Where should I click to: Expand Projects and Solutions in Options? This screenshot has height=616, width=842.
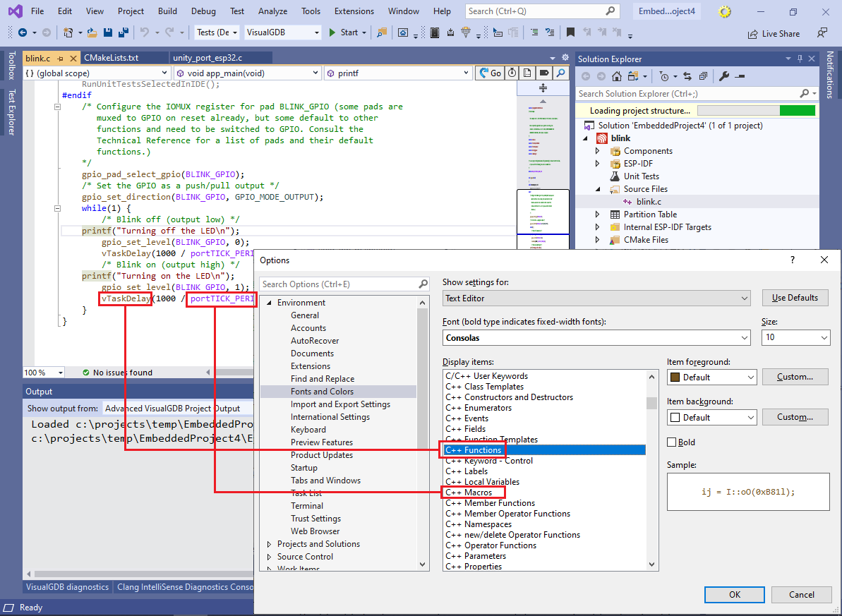click(x=270, y=544)
